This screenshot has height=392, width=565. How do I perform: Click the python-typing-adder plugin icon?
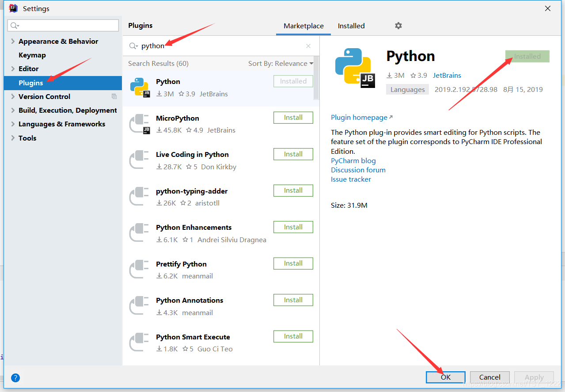coord(139,197)
